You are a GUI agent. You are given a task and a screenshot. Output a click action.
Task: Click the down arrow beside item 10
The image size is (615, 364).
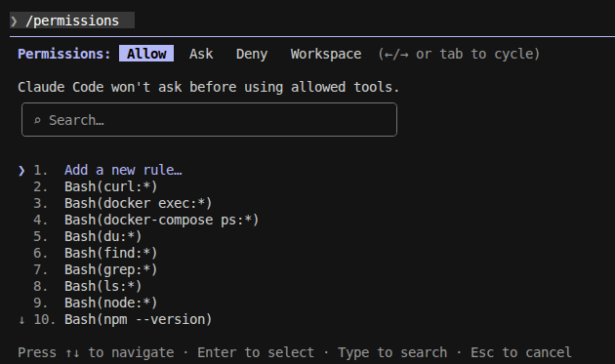click(x=21, y=320)
